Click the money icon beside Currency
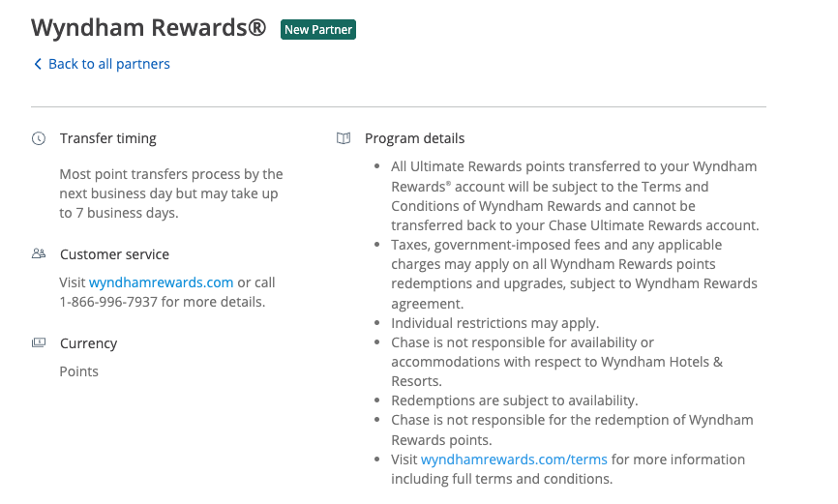This screenshot has height=504, width=838. pos(39,342)
